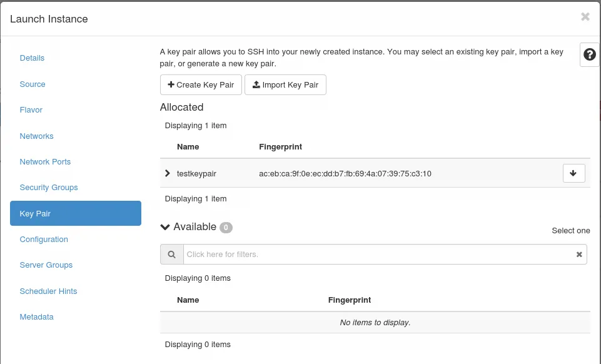Switch to the Scheduler Hints step
This screenshot has width=601, height=364.
(49, 291)
